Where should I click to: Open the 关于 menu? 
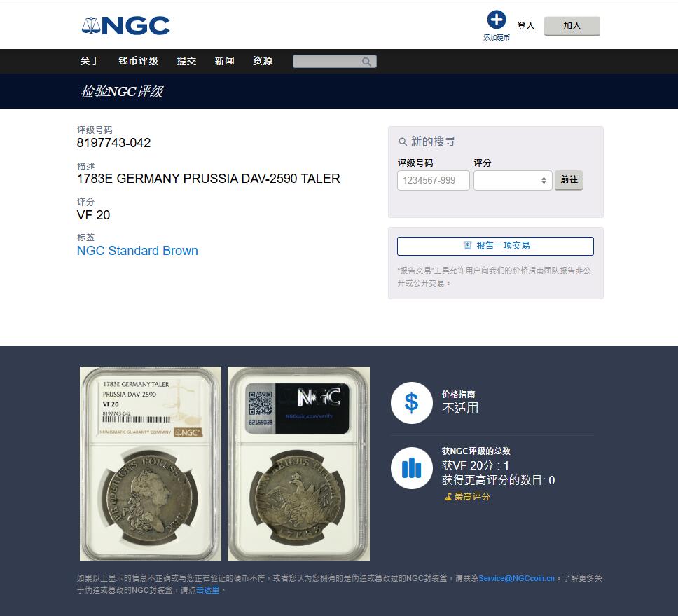click(x=90, y=61)
